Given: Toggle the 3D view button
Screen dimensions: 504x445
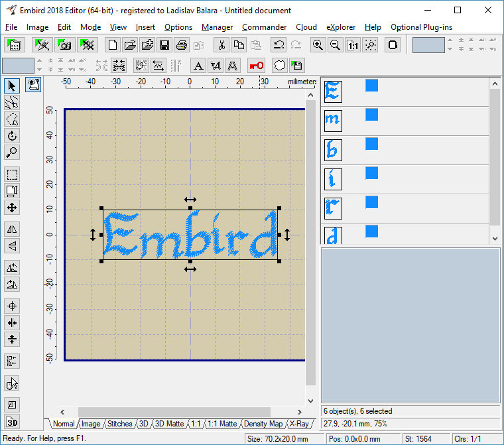Looking at the screenshot, I should pos(12,422).
